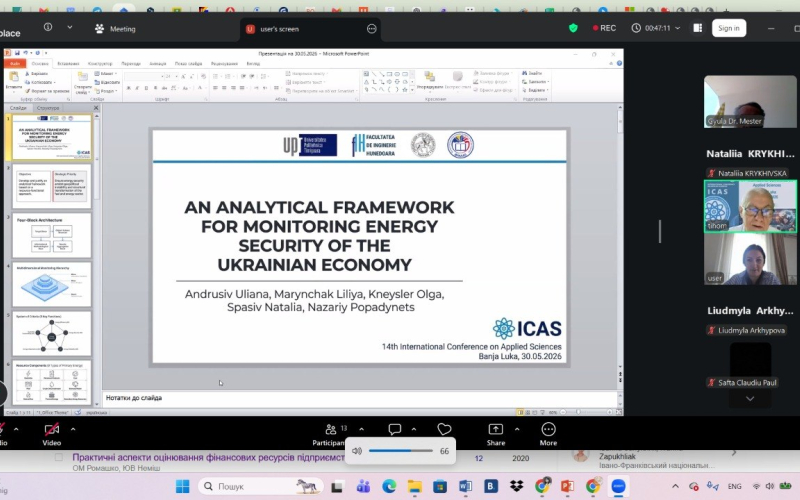The width and height of the screenshot is (800, 500).
Task: Open the Chat options caret
Action: pos(414,429)
